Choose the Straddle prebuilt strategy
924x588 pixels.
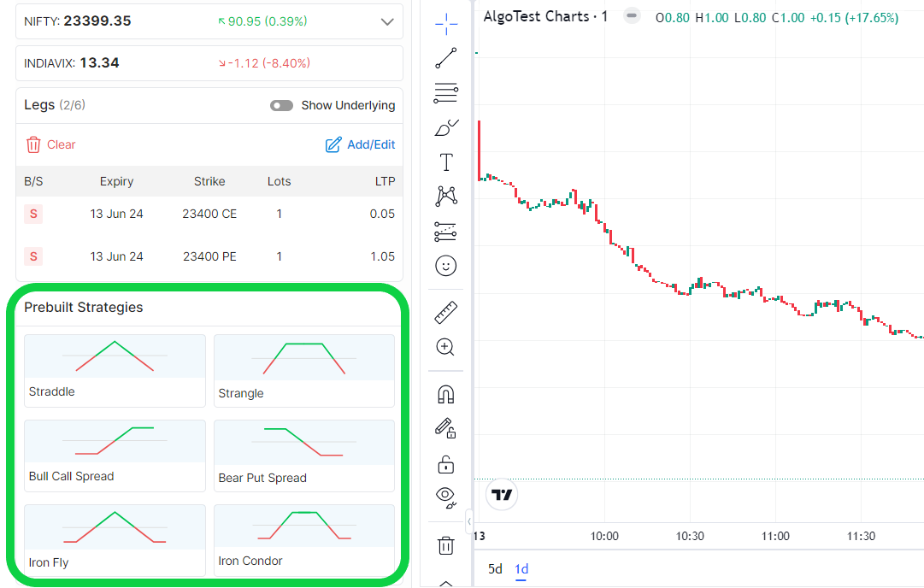coord(115,371)
